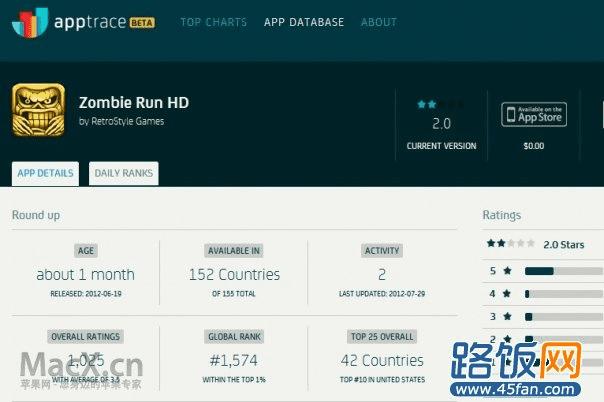Click TOP #10 IN UNITED STATES text

coord(382,380)
